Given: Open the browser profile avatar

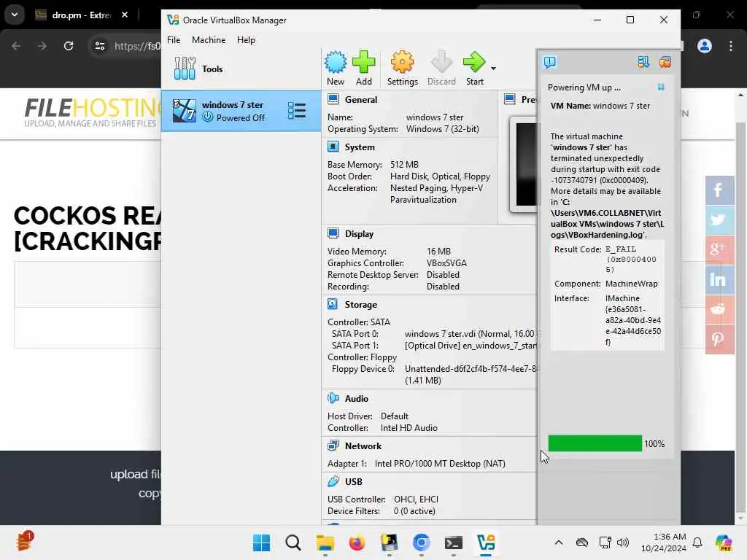Looking at the screenshot, I should (704, 46).
